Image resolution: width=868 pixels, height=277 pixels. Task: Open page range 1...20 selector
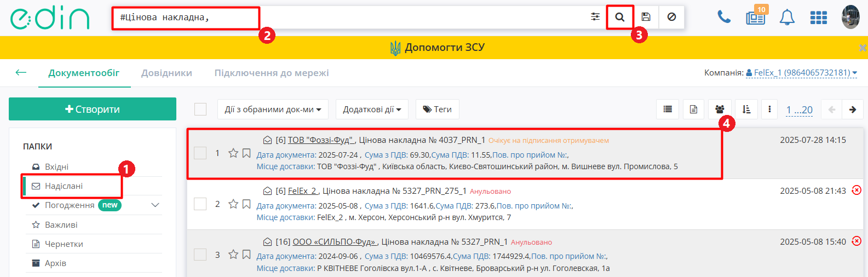tap(799, 110)
